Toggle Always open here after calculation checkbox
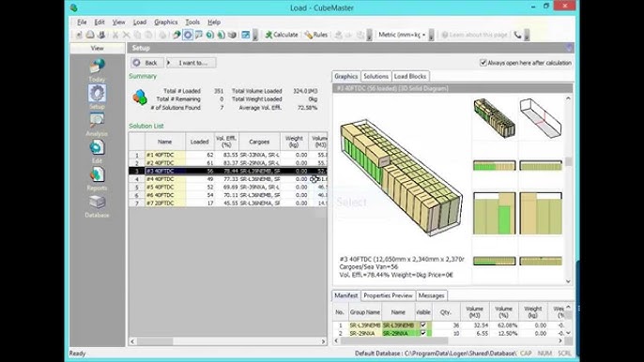 (x=483, y=63)
